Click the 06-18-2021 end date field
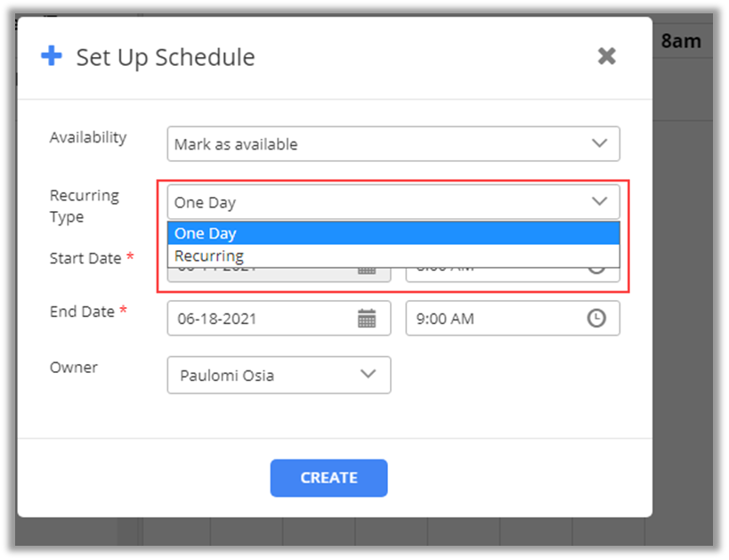This screenshot has width=729, height=560. pos(263,319)
